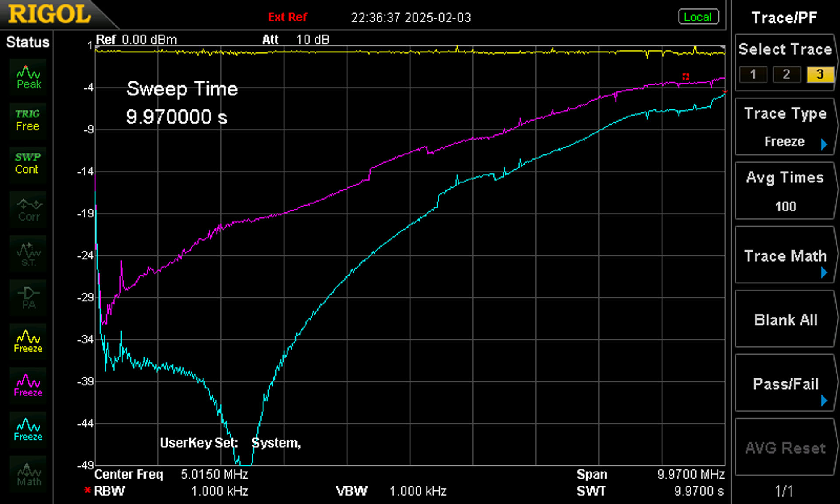Select trace 2 in Select Trace

[x=786, y=74]
